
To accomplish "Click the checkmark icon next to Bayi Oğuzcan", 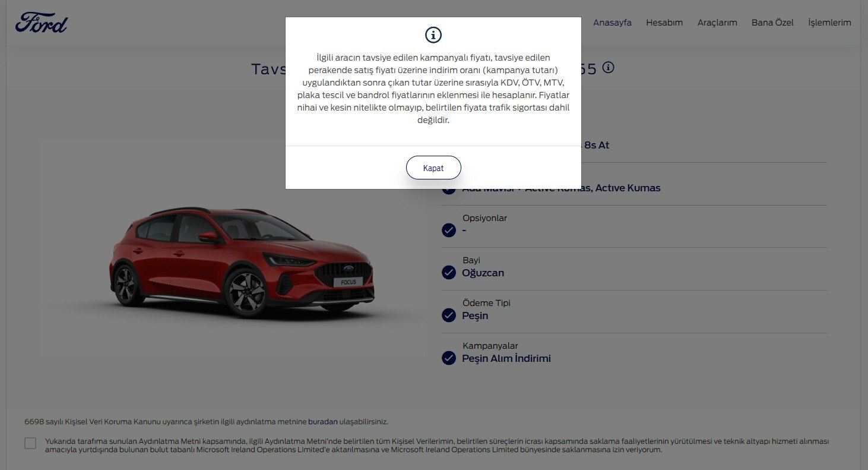I will [449, 273].
